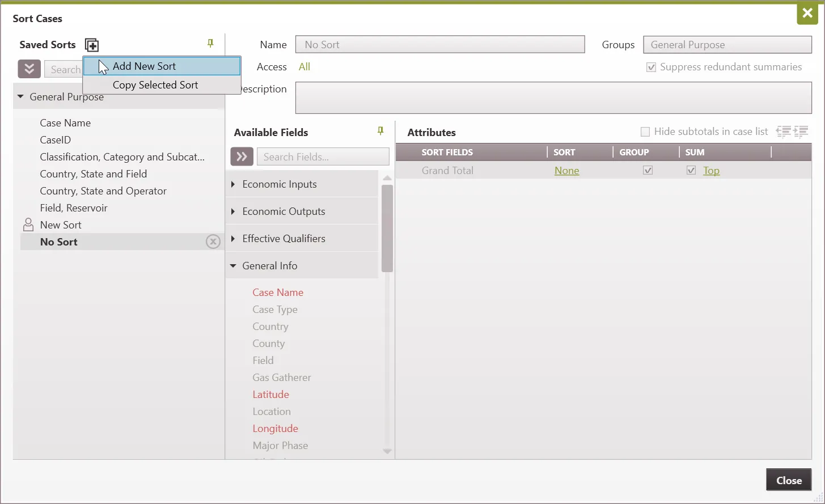Image resolution: width=825 pixels, height=504 pixels.
Task: Click the Available Fields scrollbar thumb
Action: point(387,227)
